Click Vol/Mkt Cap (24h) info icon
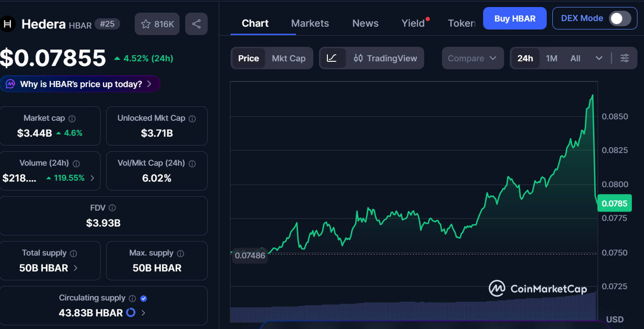The height and width of the screenshot is (329, 644). tap(192, 164)
